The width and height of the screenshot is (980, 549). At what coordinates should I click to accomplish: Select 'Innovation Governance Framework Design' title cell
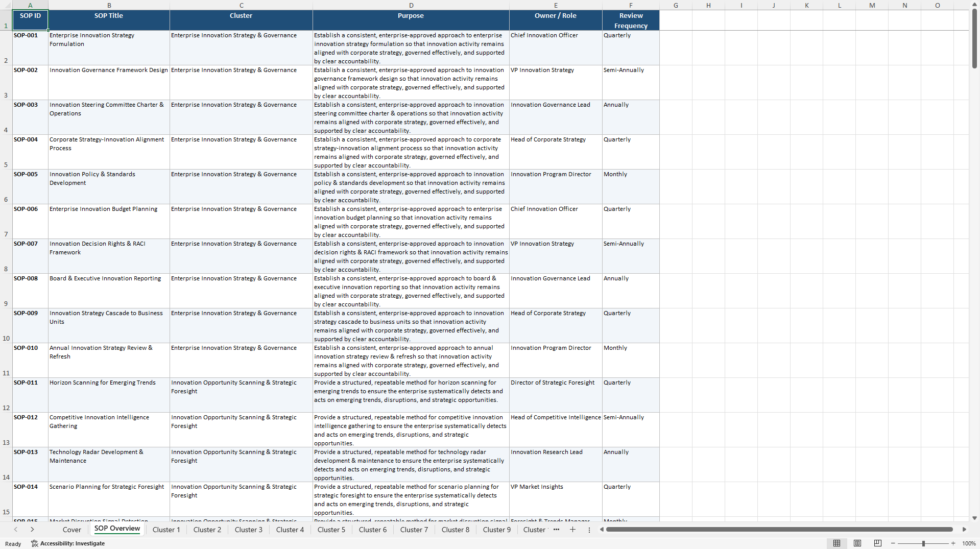[109, 82]
